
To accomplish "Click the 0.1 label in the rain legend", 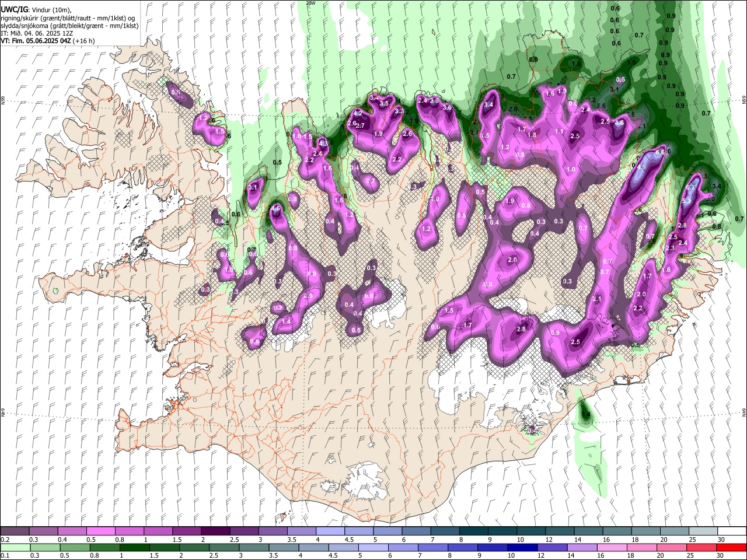I will tap(4, 555).
